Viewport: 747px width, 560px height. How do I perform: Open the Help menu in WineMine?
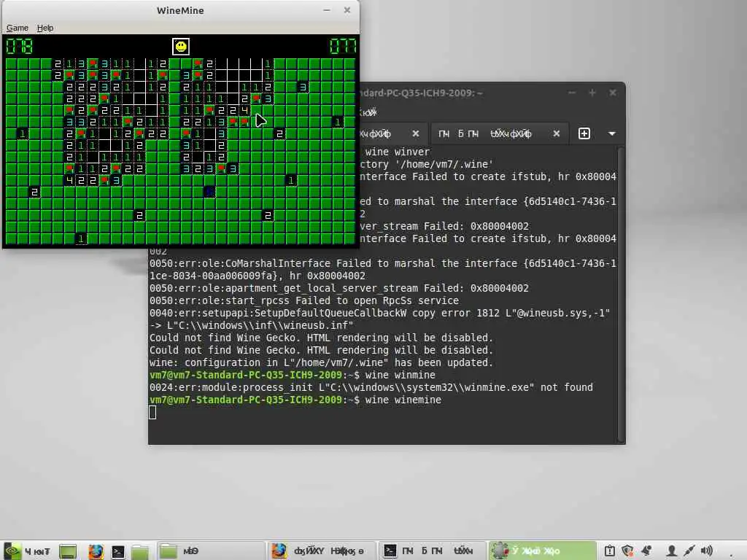point(45,28)
